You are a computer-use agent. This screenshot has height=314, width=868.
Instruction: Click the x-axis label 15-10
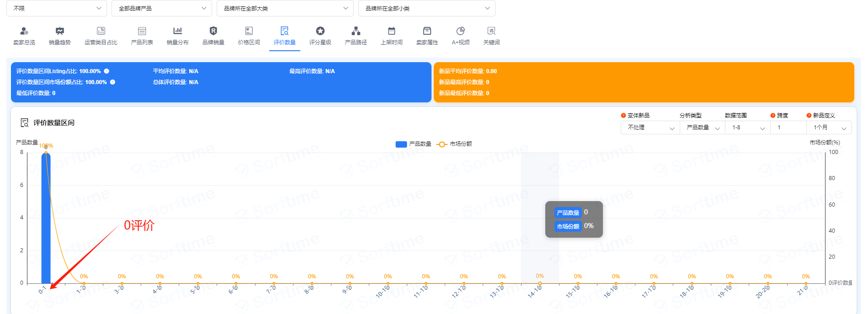point(572,292)
